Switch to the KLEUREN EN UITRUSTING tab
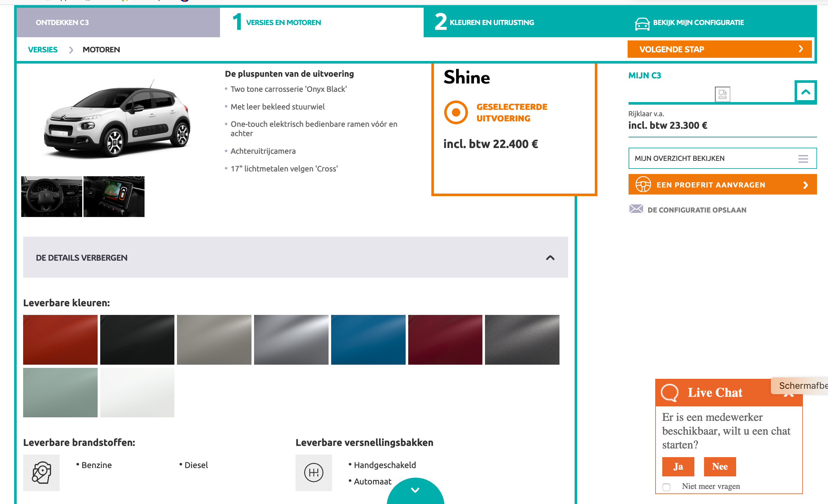This screenshot has width=828, height=504. (492, 22)
